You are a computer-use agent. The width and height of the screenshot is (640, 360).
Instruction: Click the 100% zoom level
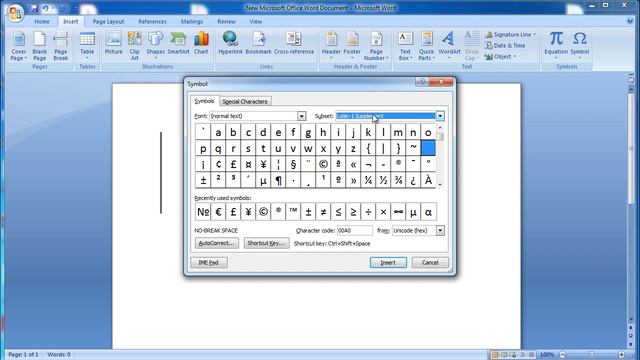[547, 355]
